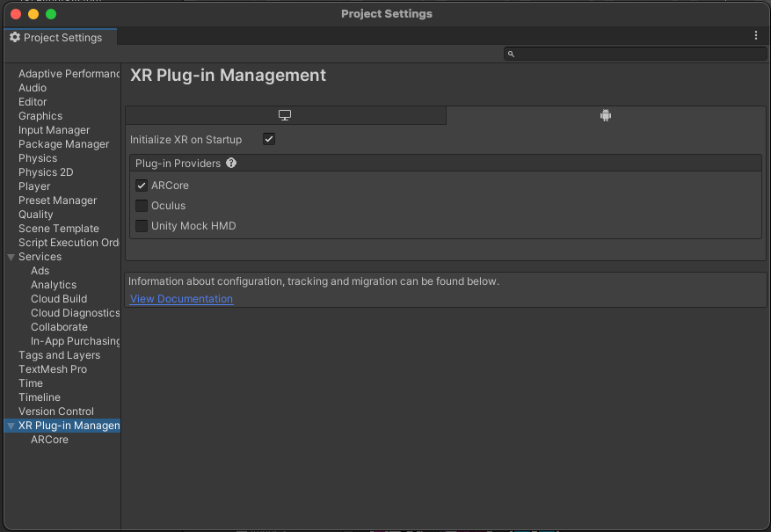Image resolution: width=771 pixels, height=532 pixels.
Task: Open Scene Template settings
Action: (x=59, y=229)
